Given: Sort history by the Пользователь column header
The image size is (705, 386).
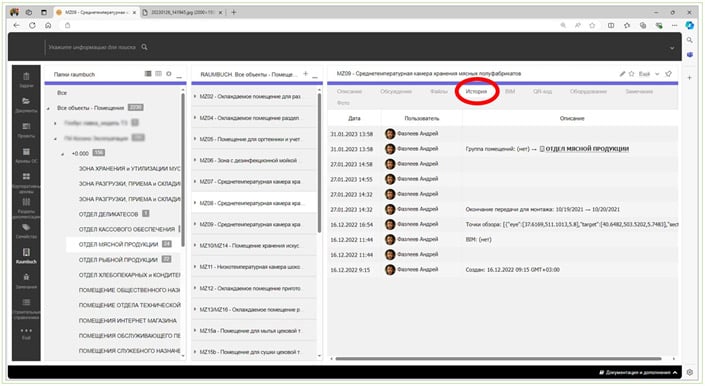Looking at the screenshot, I should point(422,118).
